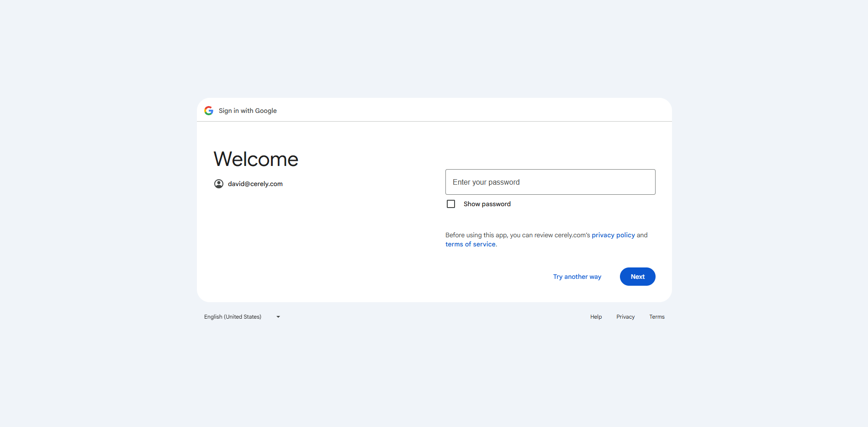
Task: Click the account avatar icon
Action: click(219, 184)
